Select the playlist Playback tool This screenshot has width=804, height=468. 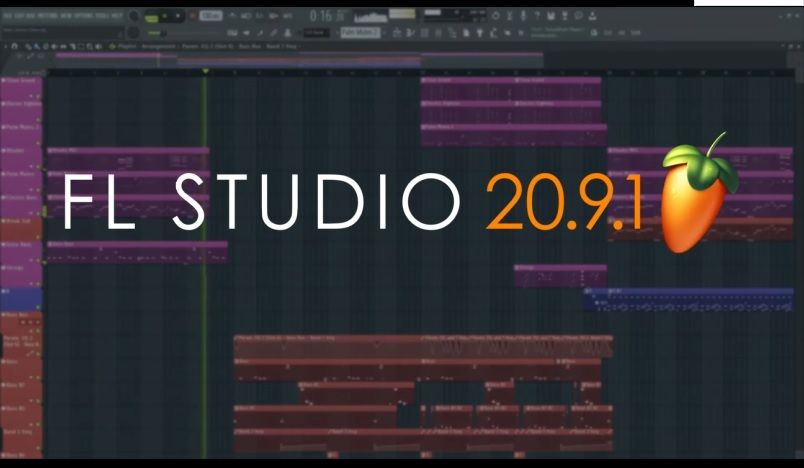(98, 46)
